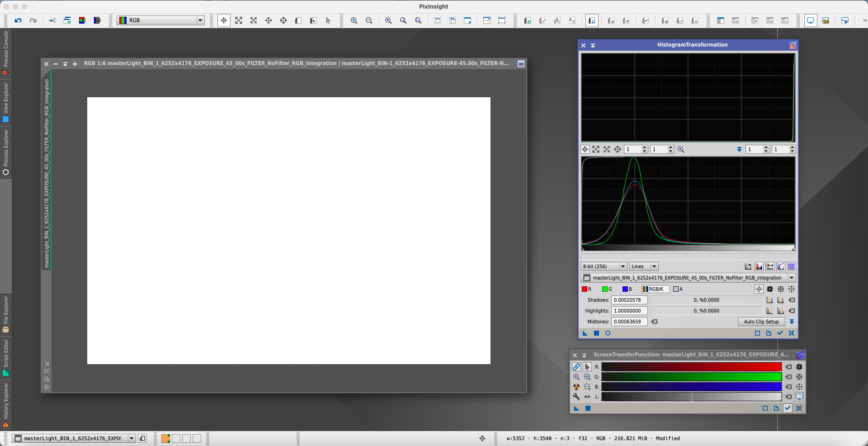Screen dimensions: 868x446
Task: Open the Script Editor side tab
Action: point(6,358)
